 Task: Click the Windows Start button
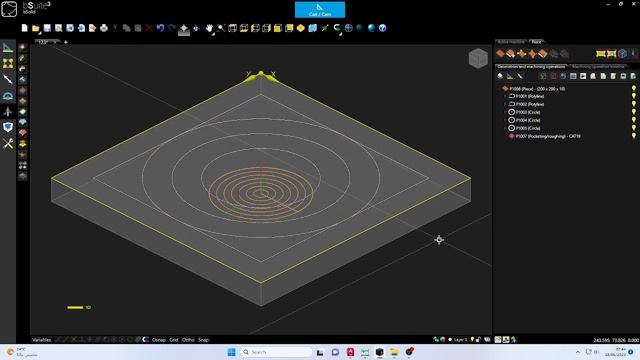(x=231, y=352)
